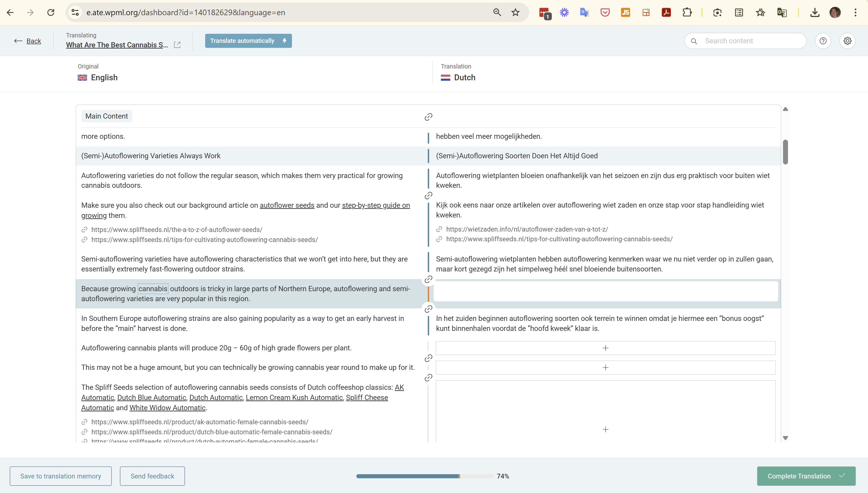Click the highlighted word cannabis in the source
The image size is (868, 493).
[153, 288]
